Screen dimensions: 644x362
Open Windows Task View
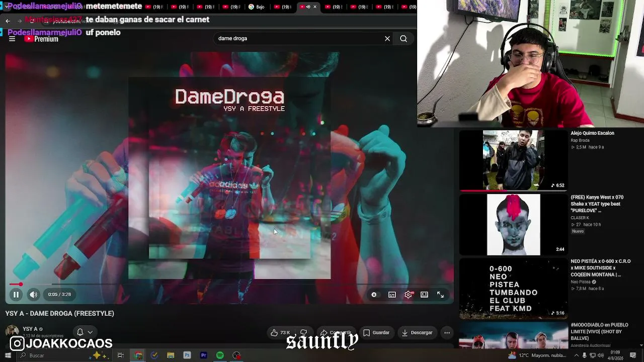click(121, 355)
